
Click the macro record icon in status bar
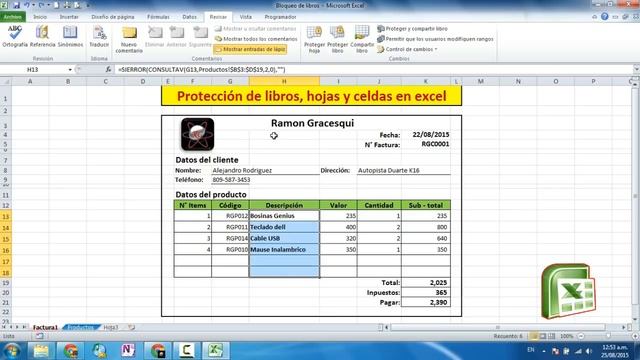coord(39,336)
